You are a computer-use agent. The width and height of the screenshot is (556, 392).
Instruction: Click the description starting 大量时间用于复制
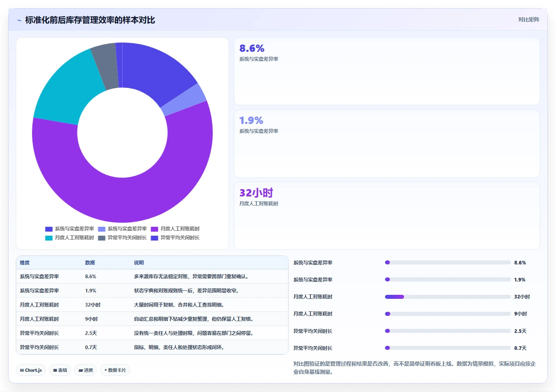click(x=179, y=305)
